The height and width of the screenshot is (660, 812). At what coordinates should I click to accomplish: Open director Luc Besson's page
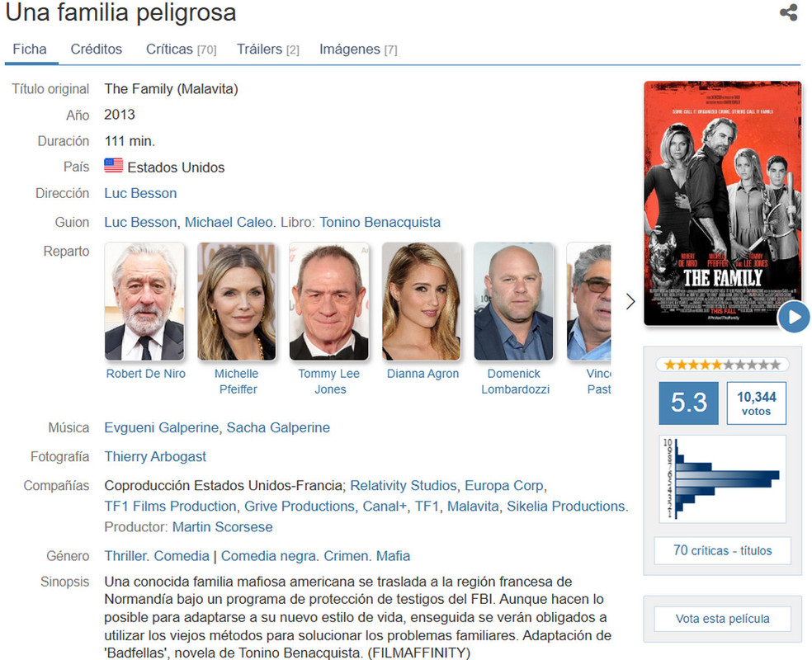point(140,194)
